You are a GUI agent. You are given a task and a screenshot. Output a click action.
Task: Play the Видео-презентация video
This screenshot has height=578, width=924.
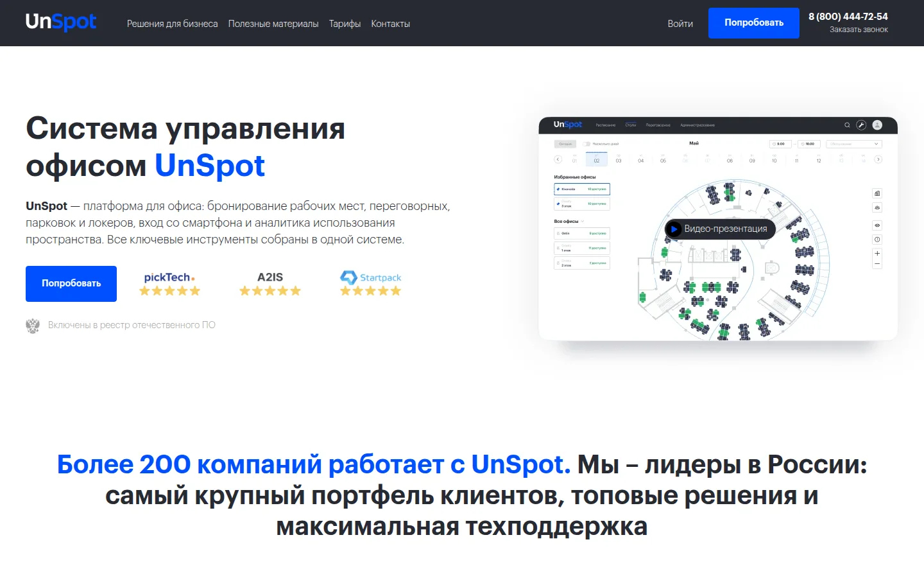tap(720, 229)
